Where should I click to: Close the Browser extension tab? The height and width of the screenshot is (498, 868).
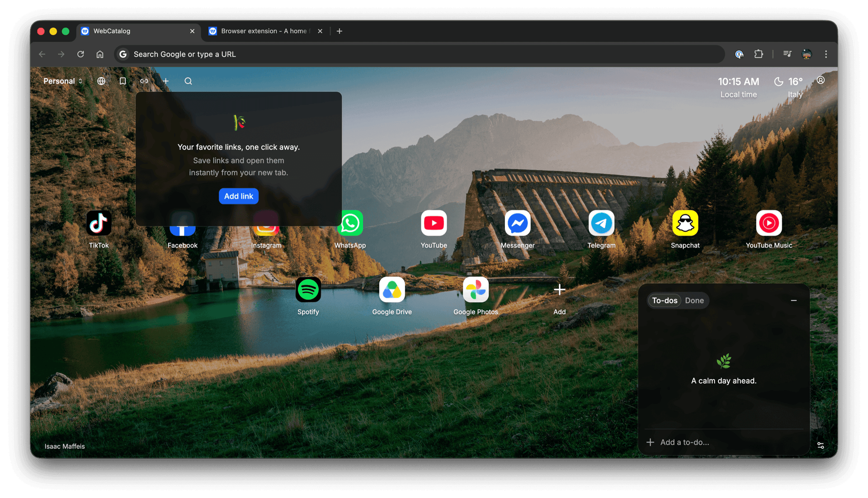(320, 31)
